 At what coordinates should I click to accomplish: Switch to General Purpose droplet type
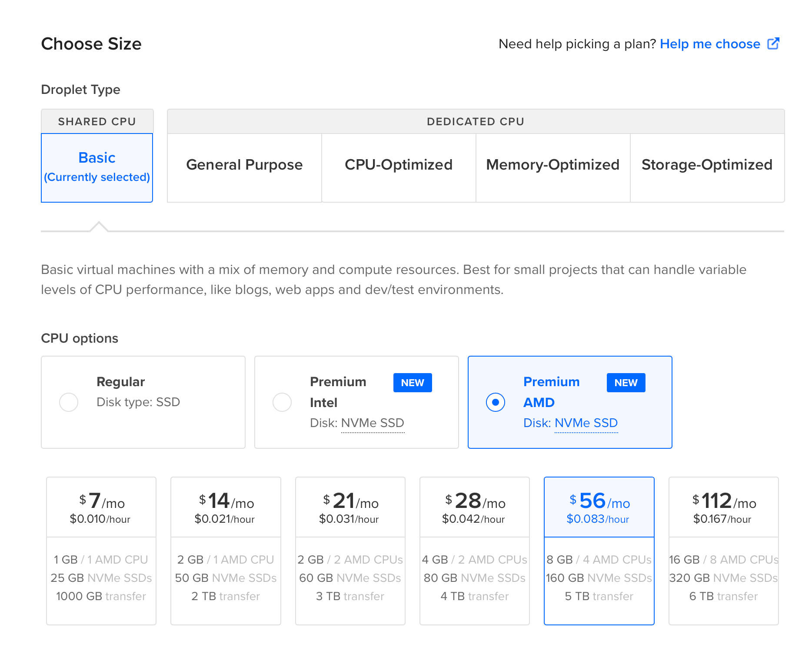pos(244,165)
